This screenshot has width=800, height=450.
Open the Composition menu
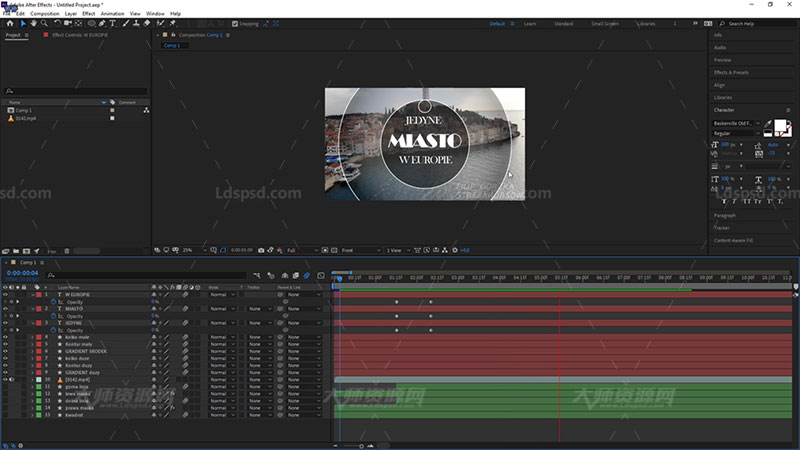tap(44, 14)
